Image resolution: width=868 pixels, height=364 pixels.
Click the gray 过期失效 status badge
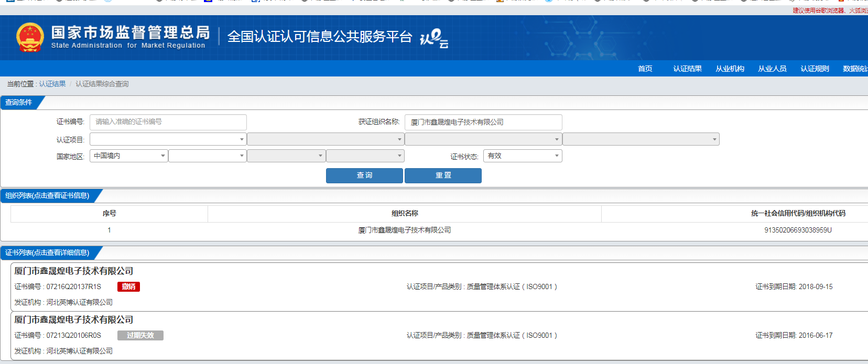[x=140, y=336]
